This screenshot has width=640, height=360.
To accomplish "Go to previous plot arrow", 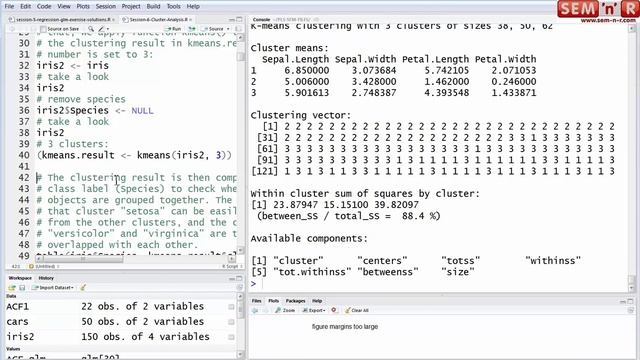I will (x=255, y=311).
